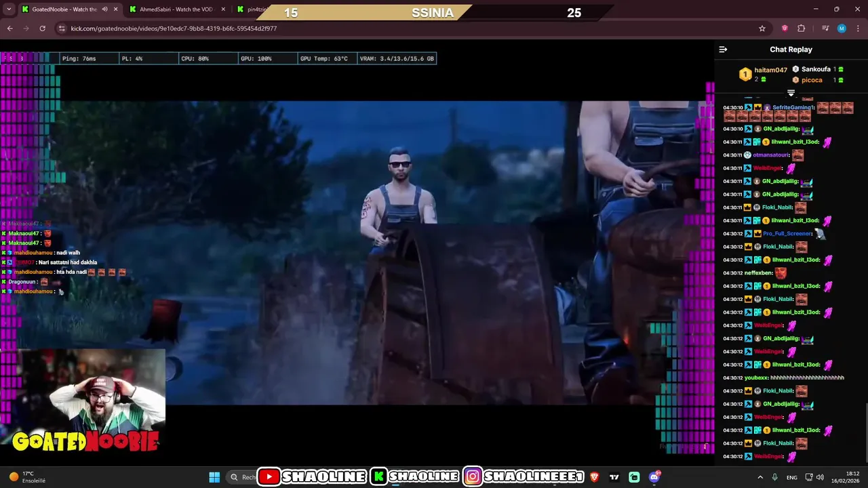Screen dimensions: 868x488
Task: View site information for kick.com
Action: click(x=62, y=28)
